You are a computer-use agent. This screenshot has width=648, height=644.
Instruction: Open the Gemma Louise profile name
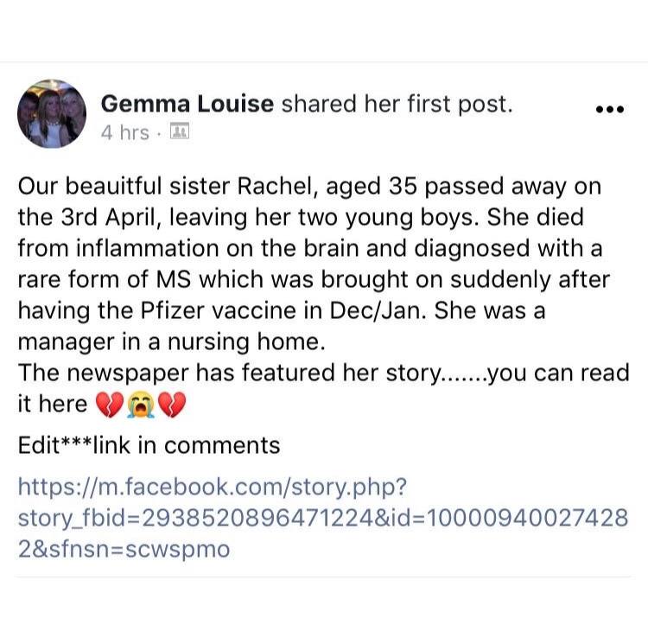[x=187, y=104]
